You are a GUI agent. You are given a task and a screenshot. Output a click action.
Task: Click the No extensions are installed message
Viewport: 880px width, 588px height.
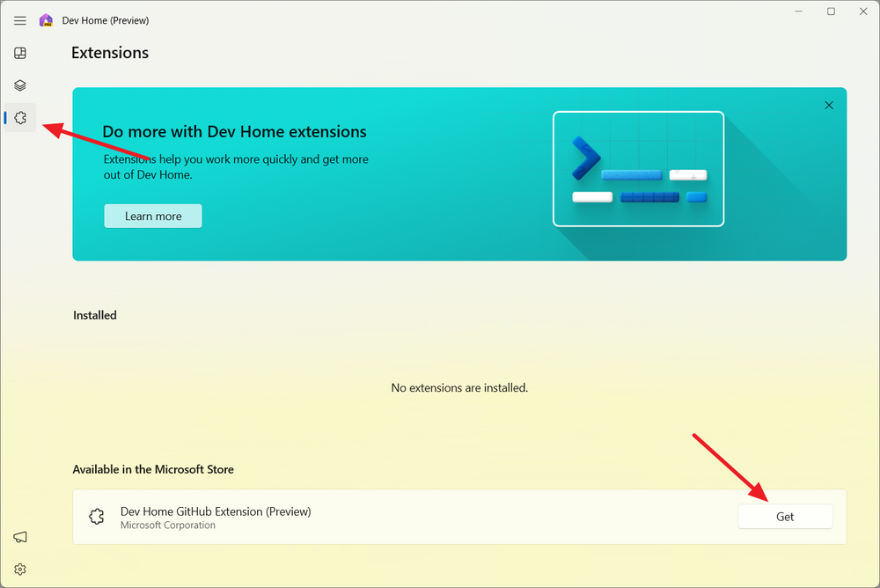point(458,387)
